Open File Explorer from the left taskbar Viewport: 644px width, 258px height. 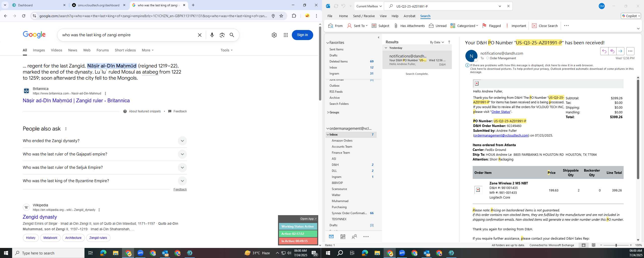click(115, 253)
